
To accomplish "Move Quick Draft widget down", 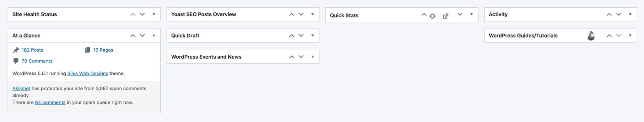I will 301,36.
